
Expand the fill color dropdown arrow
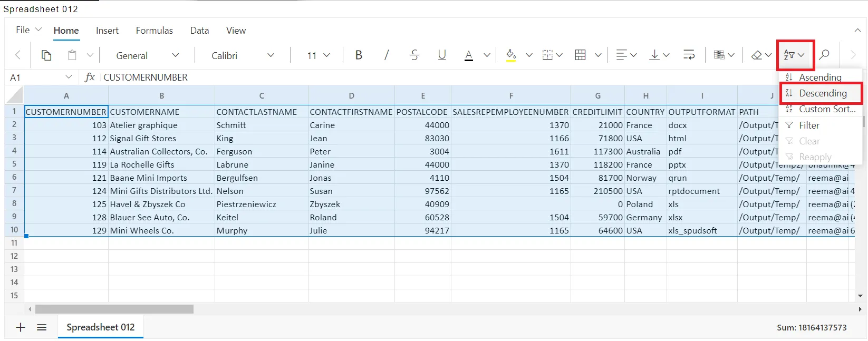point(529,55)
